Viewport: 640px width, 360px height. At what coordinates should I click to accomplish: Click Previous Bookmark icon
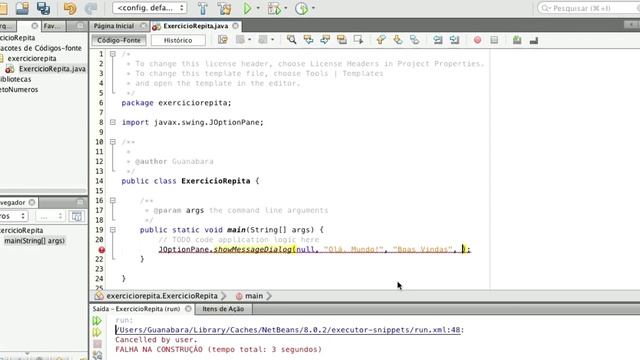pyautogui.click(x=381, y=40)
